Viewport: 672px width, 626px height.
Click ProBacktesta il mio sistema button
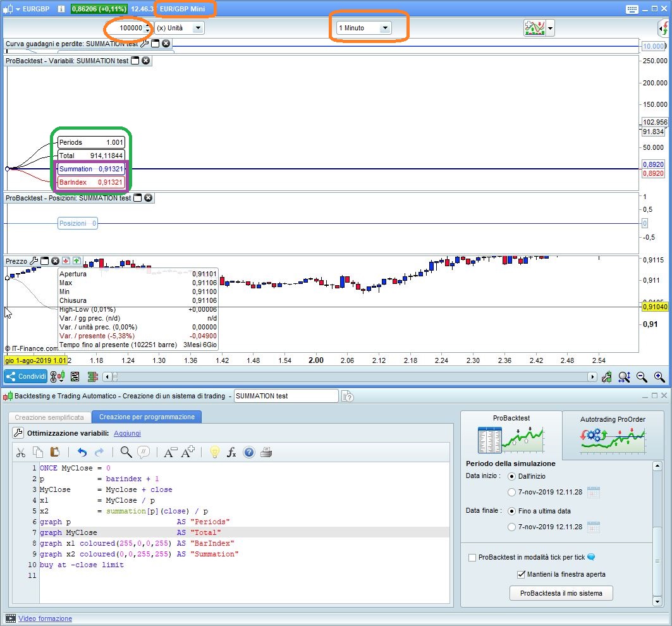pos(561,593)
